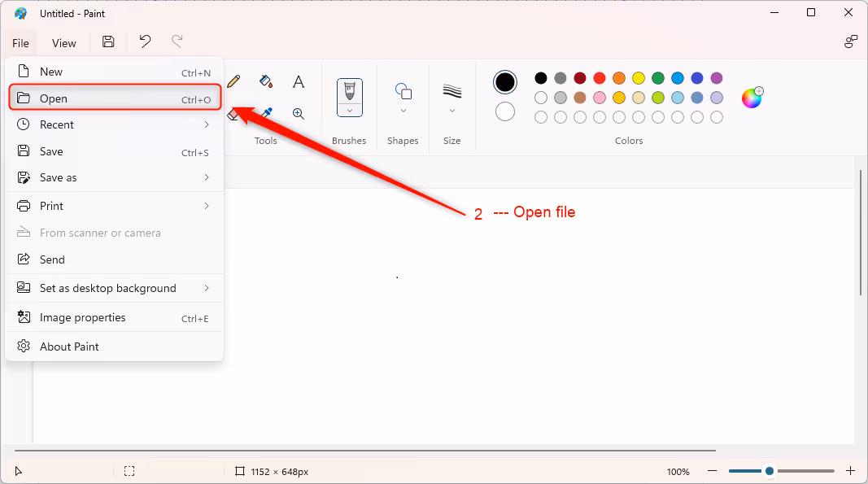Click the Redo arrow icon
Image resolution: width=868 pixels, height=484 pixels.
point(177,41)
